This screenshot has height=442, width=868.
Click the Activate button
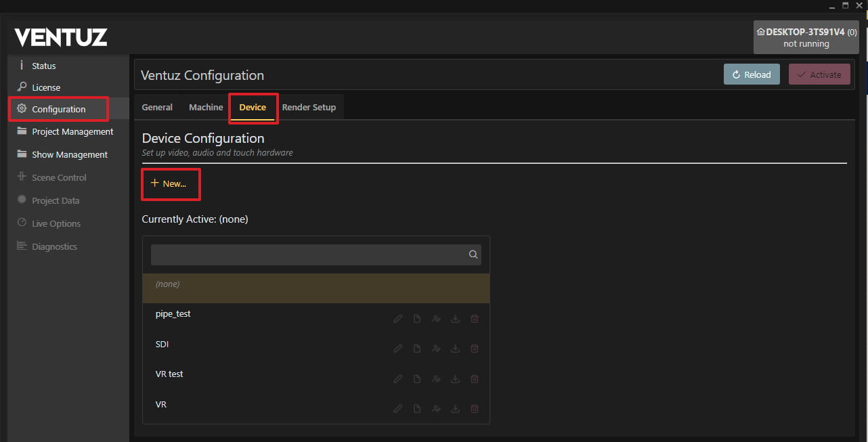point(819,74)
